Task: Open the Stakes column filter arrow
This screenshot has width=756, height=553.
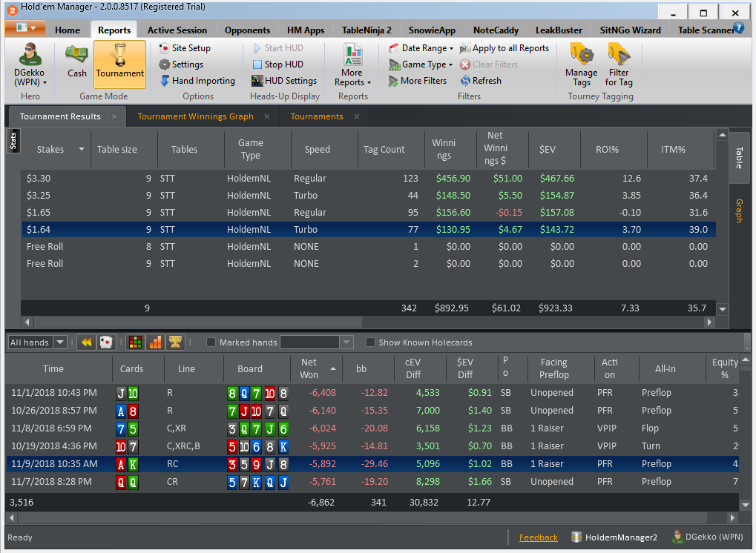Action: coord(82,149)
